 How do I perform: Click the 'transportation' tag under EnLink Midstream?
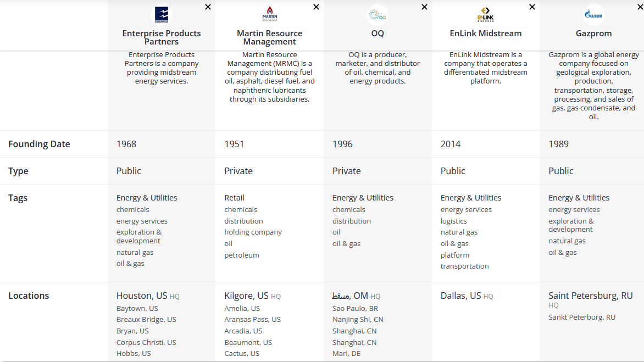click(x=464, y=266)
